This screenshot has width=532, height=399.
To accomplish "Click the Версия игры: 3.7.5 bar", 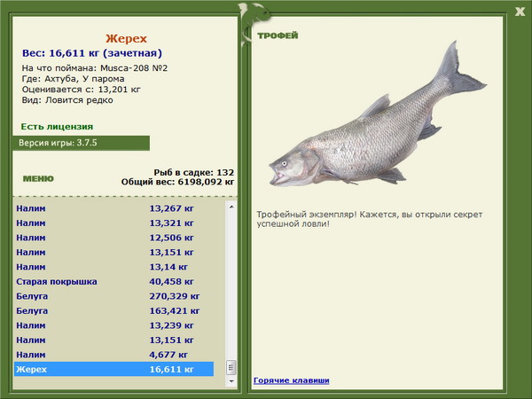I will pyautogui.click(x=81, y=143).
